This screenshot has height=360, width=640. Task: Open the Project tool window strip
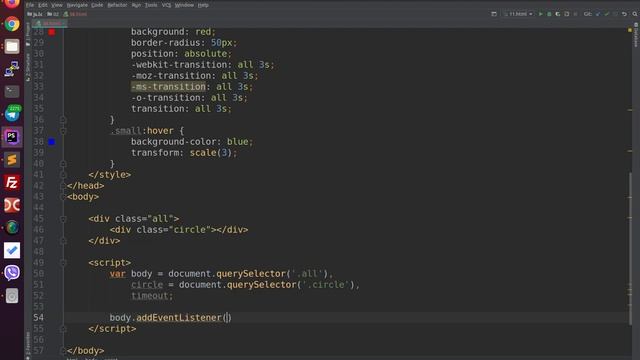(28, 34)
